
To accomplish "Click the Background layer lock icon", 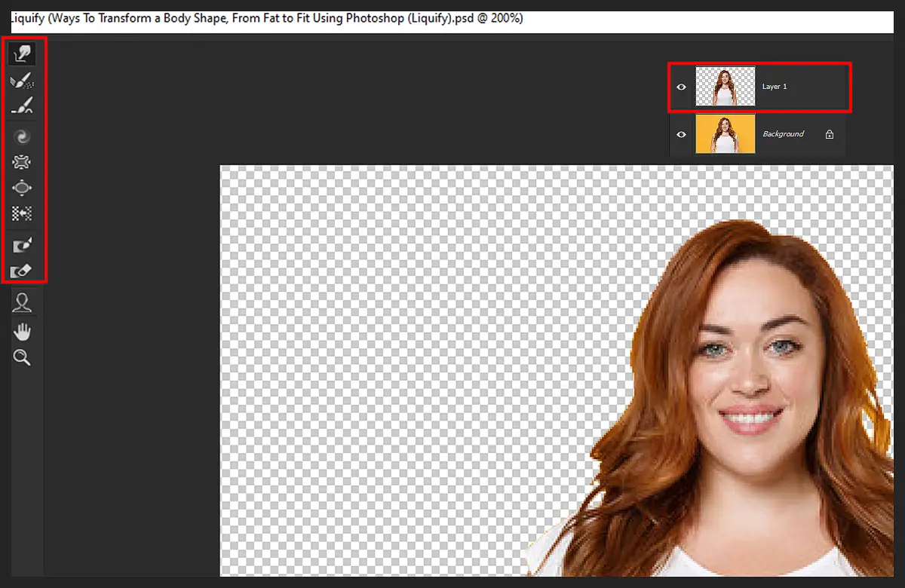I will pyautogui.click(x=829, y=133).
